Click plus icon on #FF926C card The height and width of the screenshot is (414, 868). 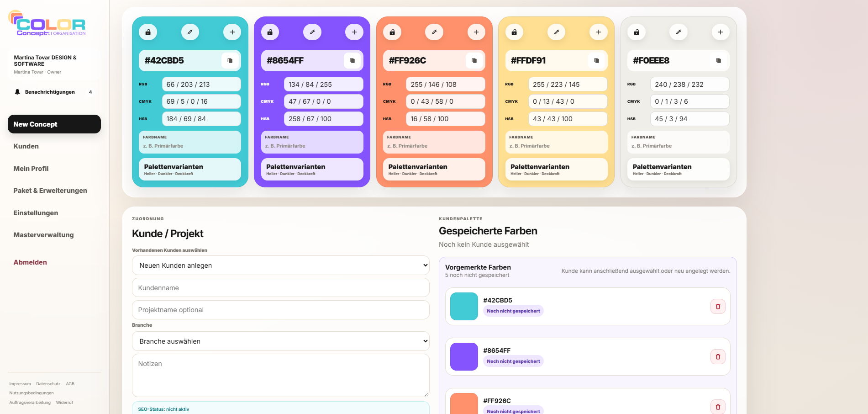476,32
